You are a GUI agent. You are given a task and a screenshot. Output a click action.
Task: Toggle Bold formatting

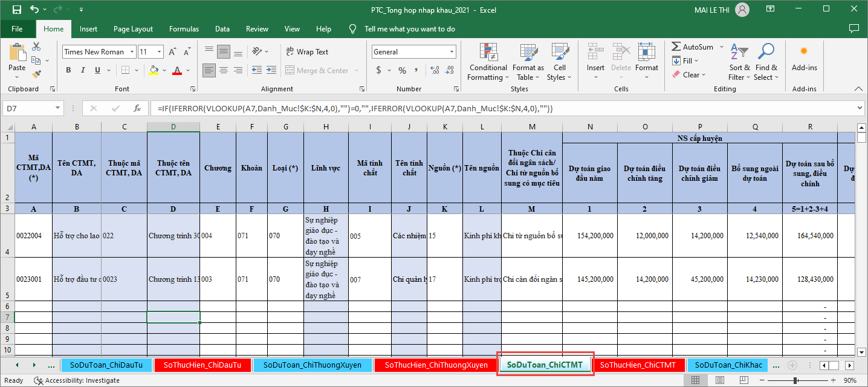[x=68, y=70]
